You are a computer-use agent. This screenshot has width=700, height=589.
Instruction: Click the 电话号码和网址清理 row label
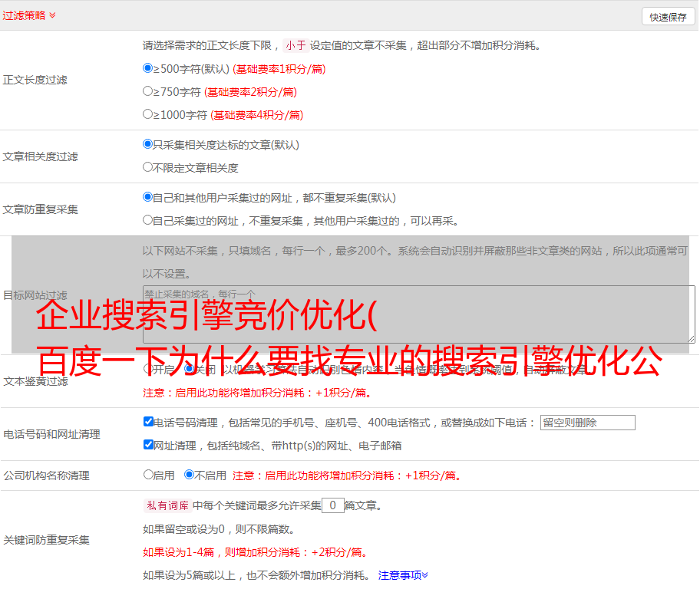(x=51, y=434)
